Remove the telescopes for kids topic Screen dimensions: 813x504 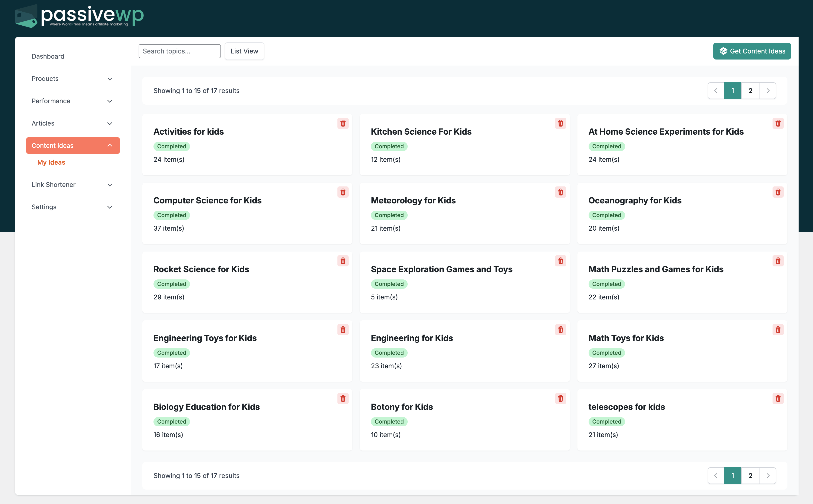[x=778, y=398]
